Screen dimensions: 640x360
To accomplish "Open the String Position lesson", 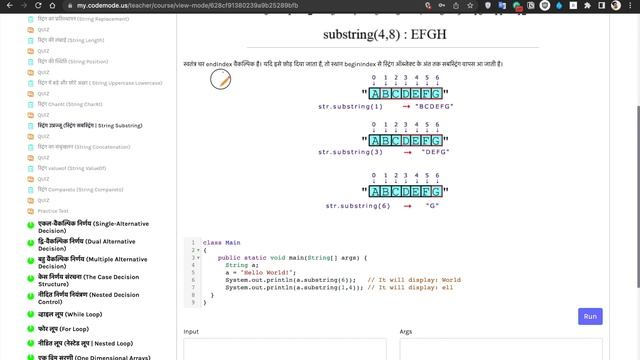I will pos(73,61).
